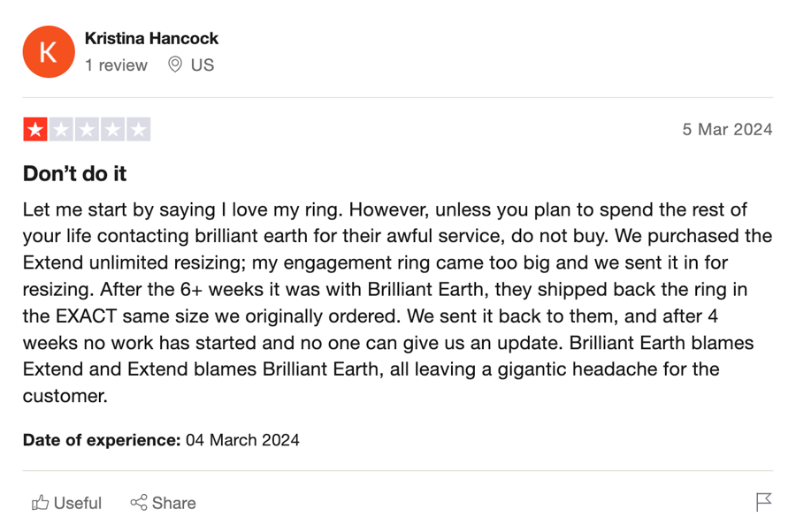
Task: Click the Share network icon
Action: point(139,503)
